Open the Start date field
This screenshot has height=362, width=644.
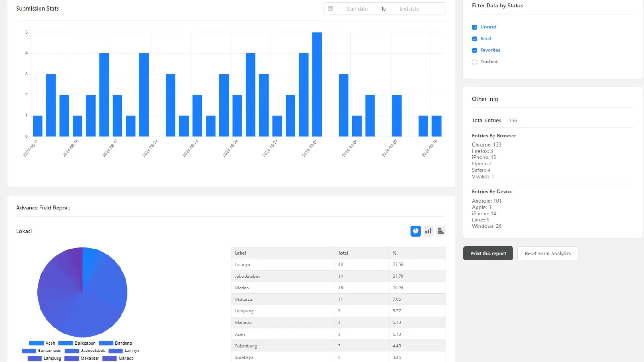[x=356, y=9]
